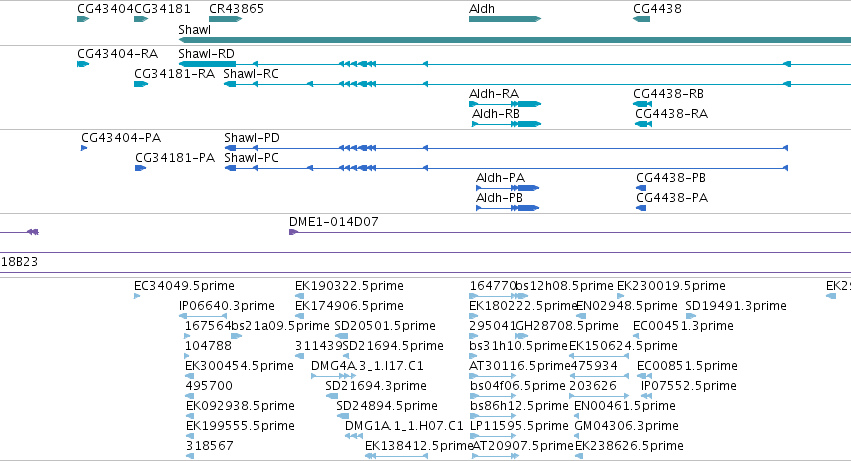This screenshot has width=851, height=461.
Task: Click the CG43404-RA transcript label
Action: (x=117, y=54)
